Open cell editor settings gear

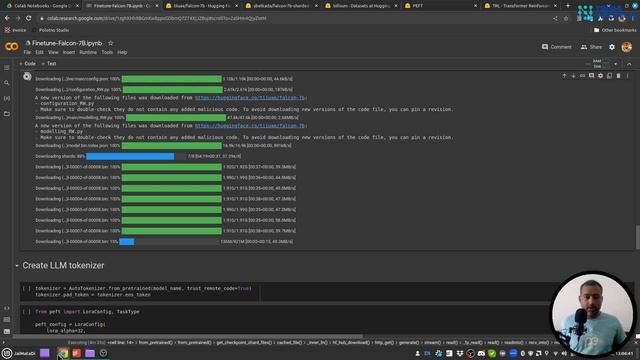[600, 76]
